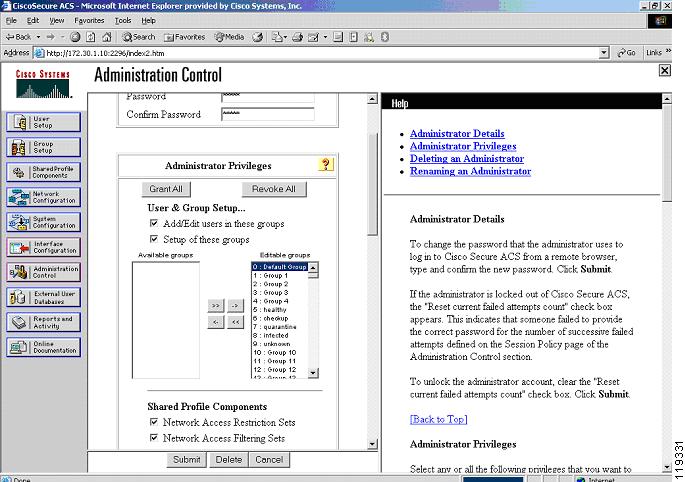The width and height of the screenshot is (685, 482).
Task: Move all groups right with >> button
Action: pyautogui.click(x=215, y=305)
